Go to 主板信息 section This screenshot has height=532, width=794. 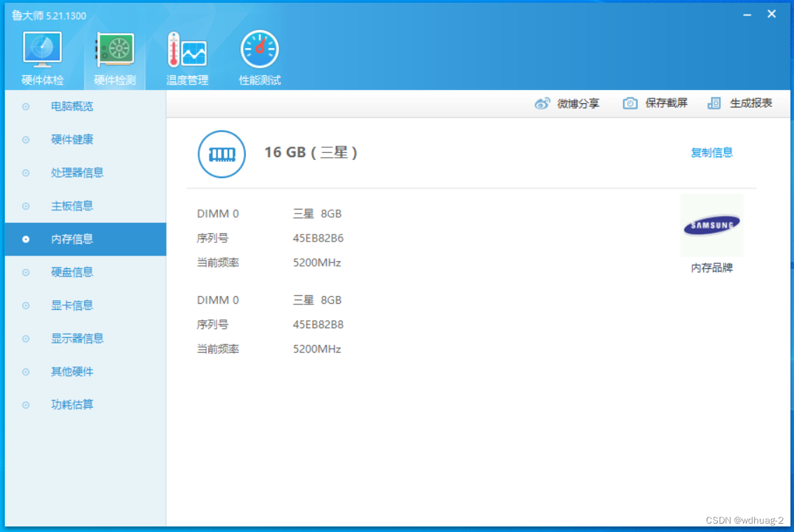[x=72, y=205]
